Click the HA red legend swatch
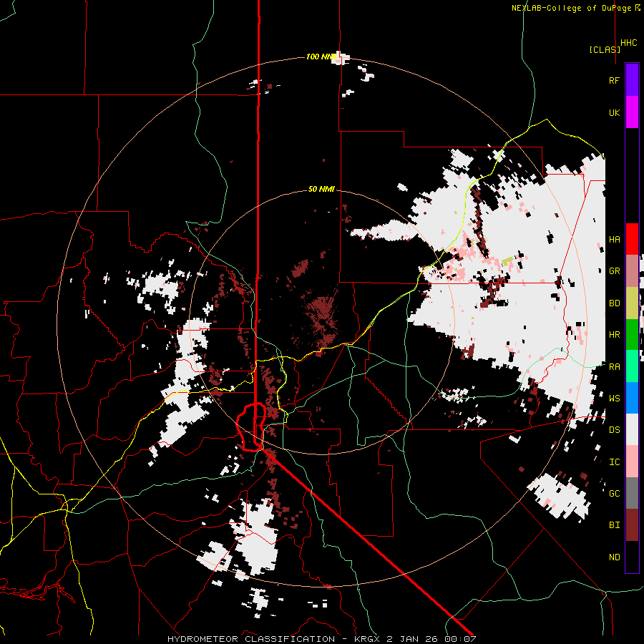Screen dimensions: 644x644 click(632, 239)
